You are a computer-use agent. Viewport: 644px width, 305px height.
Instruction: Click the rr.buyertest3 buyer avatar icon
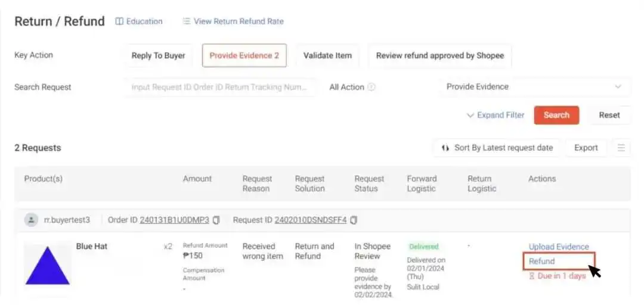coord(31,220)
